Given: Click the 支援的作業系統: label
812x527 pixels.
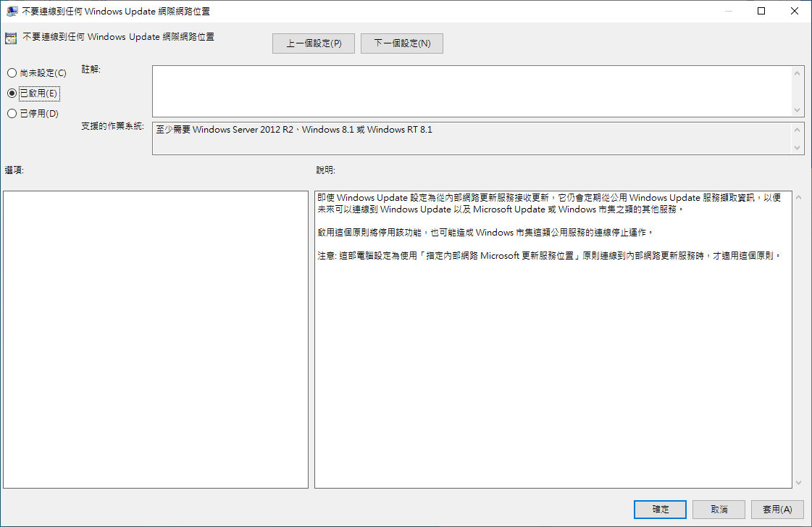Looking at the screenshot, I should [x=112, y=126].
